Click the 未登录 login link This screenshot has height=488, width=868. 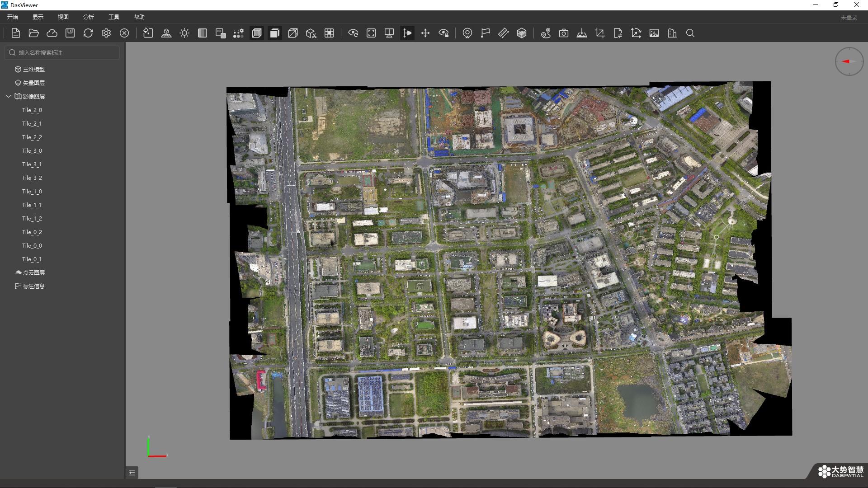(849, 17)
